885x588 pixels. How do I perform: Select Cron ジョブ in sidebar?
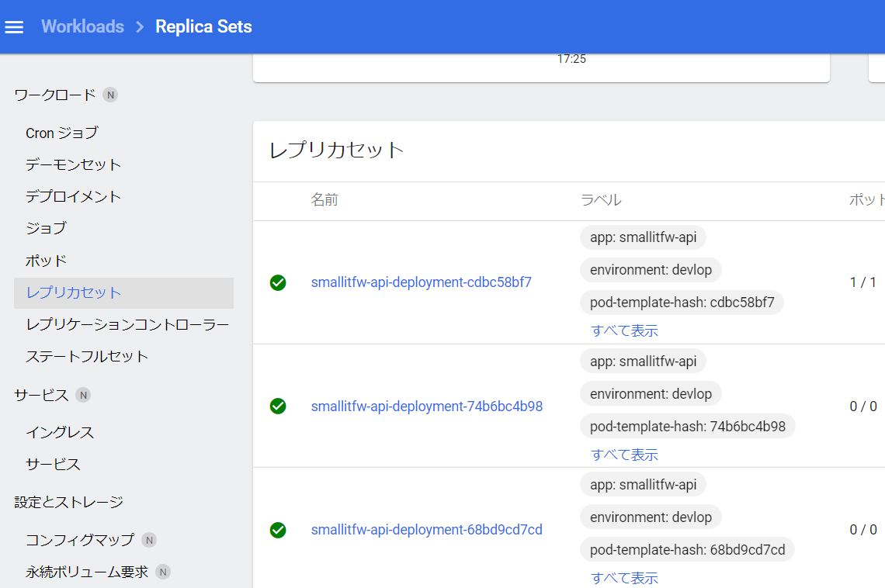click(62, 133)
